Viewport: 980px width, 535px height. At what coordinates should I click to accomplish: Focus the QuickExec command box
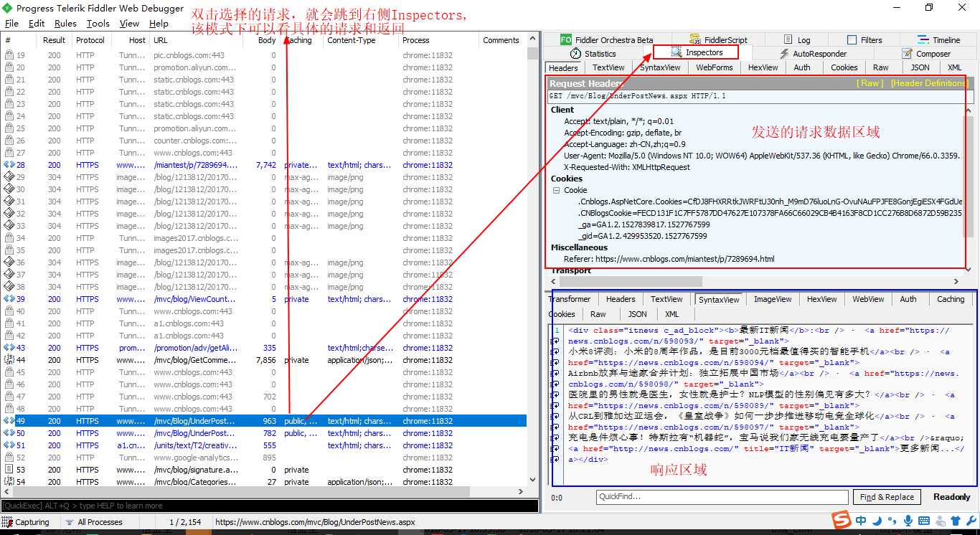(269, 506)
